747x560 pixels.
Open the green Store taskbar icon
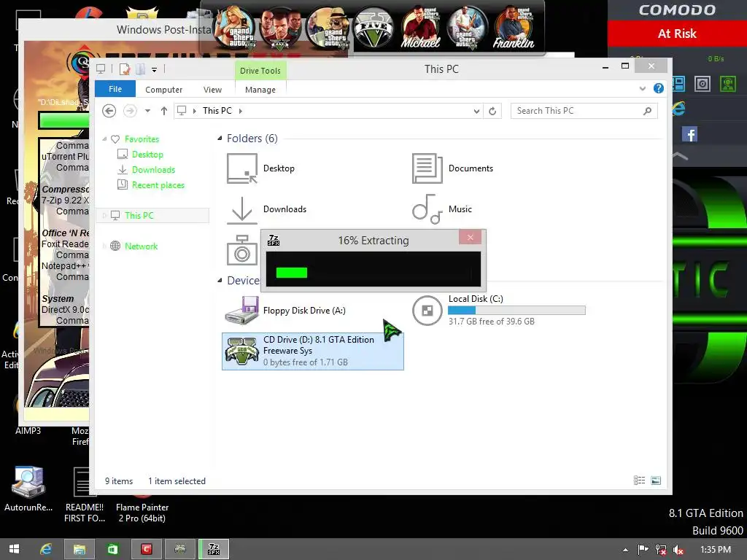tap(113, 549)
